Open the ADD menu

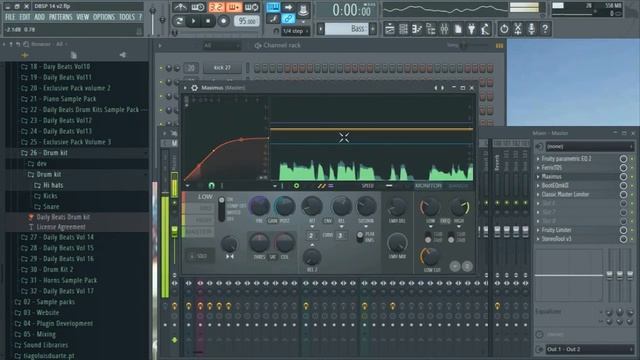[x=39, y=17]
